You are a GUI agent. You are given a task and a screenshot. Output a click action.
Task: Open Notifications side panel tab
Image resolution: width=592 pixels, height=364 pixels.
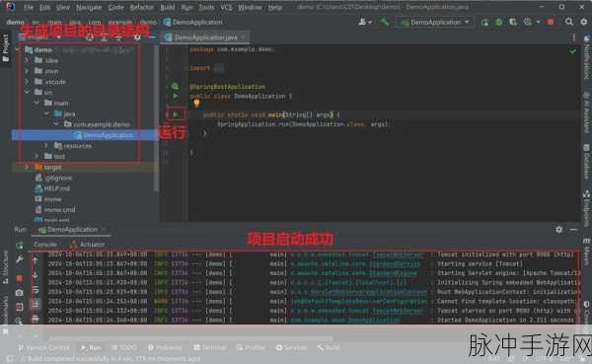pos(587,56)
